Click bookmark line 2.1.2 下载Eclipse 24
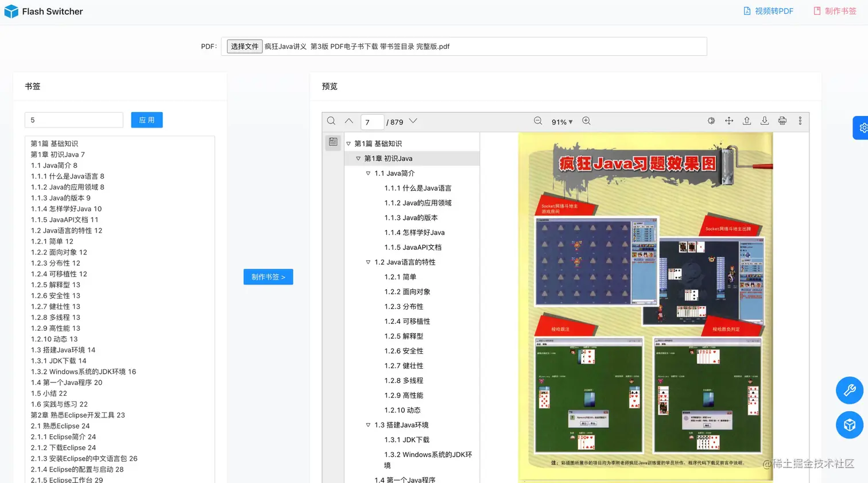Screen dimensions: 868x483 click(63, 448)
